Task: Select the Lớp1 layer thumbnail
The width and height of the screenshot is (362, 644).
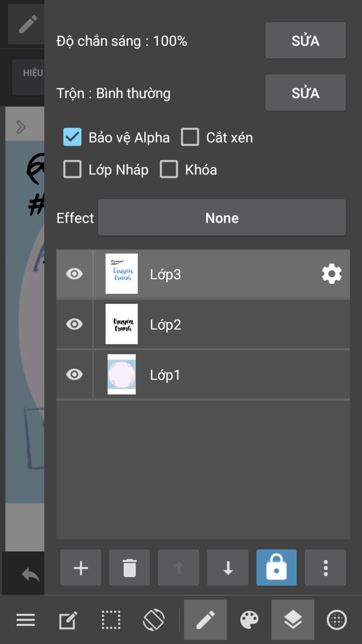Action: (122, 374)
